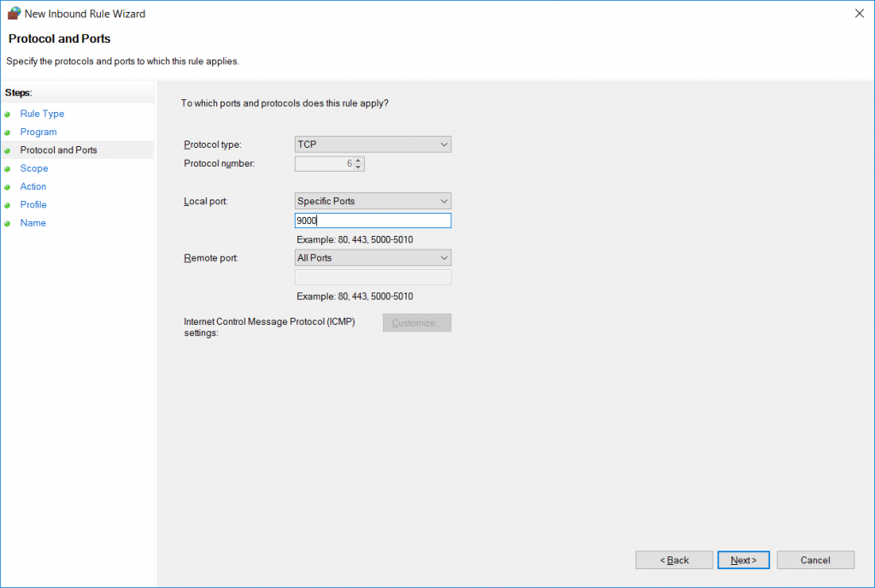Click Next to continue the wizard
This screenshot has width=875, height=588.
[743, 560]
